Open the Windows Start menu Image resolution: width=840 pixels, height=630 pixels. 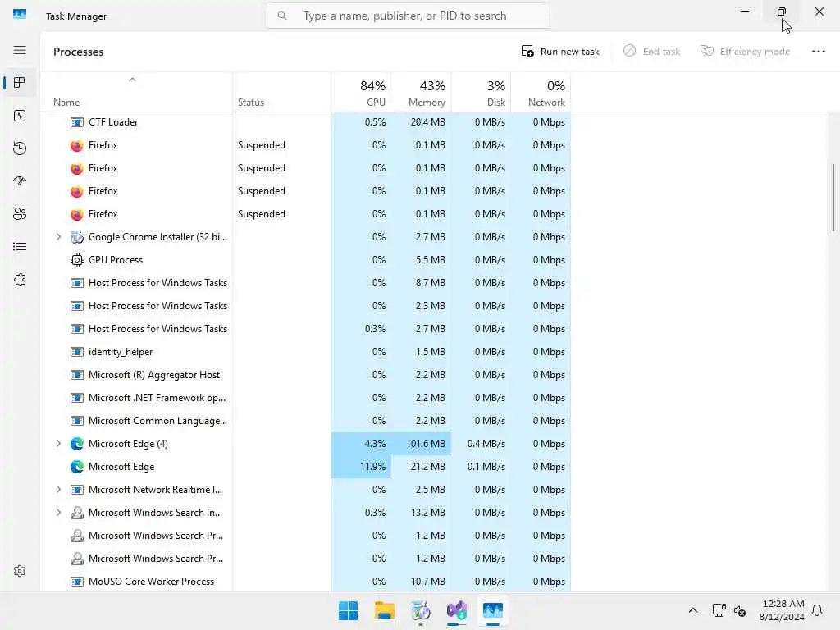coord(348,610)
